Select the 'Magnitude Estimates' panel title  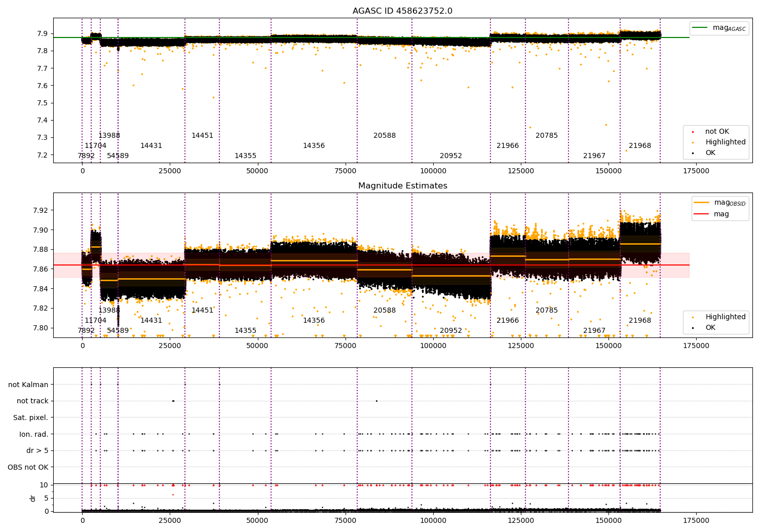402,186
